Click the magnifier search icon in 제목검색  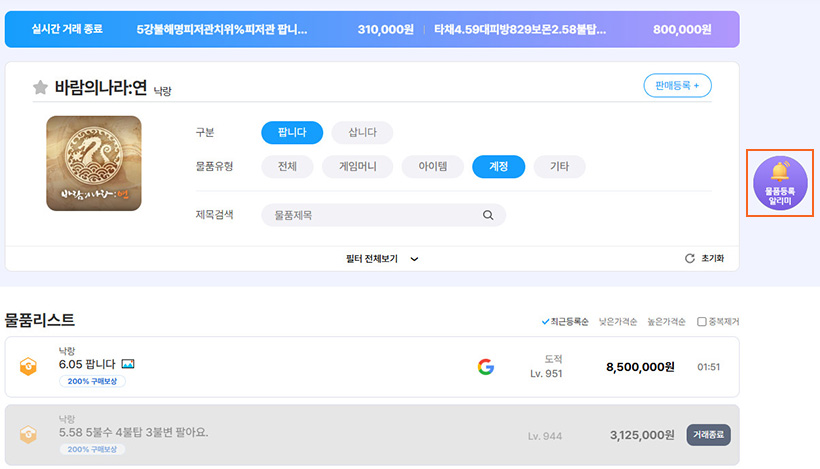pos(488,215)
